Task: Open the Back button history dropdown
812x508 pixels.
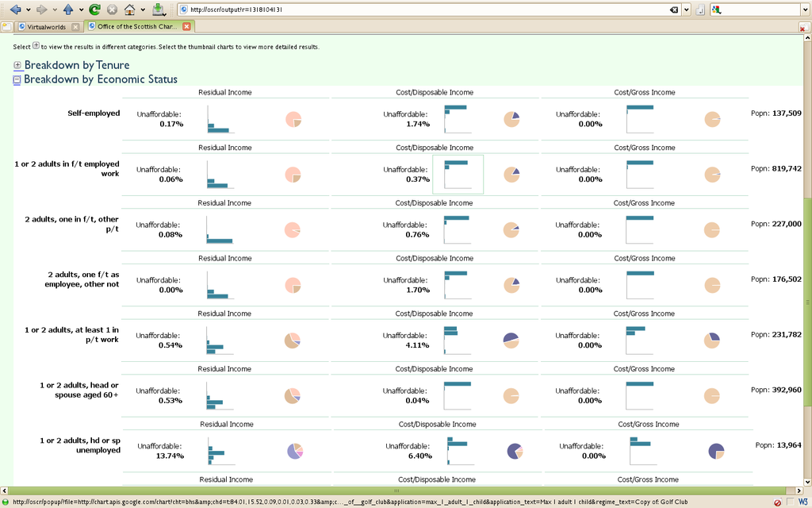Action: coord(28,10)
